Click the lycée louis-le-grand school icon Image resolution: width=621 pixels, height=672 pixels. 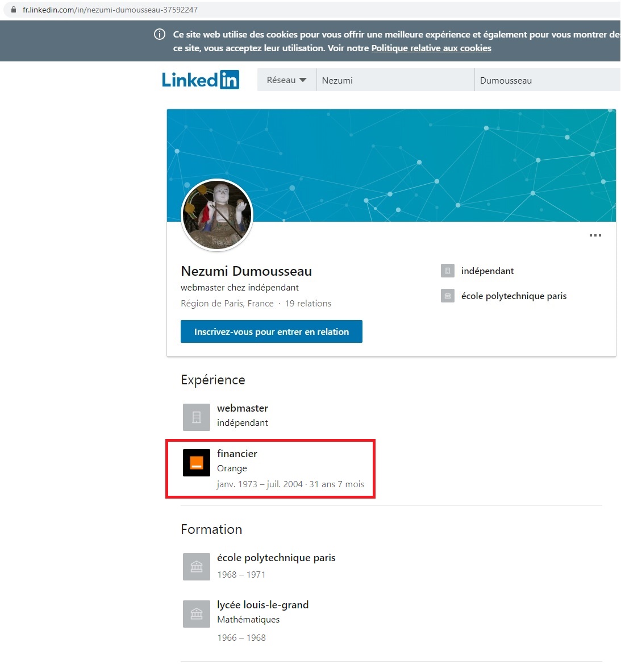[197, 614]
